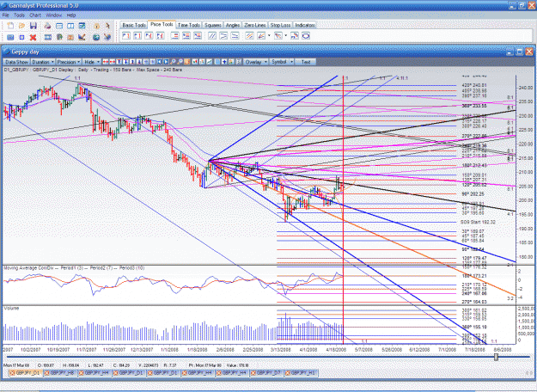Viewport: 537px width, 392px height.
Task: Jump to chart start with the skip-back icon
Action: [x=160, y=62]
